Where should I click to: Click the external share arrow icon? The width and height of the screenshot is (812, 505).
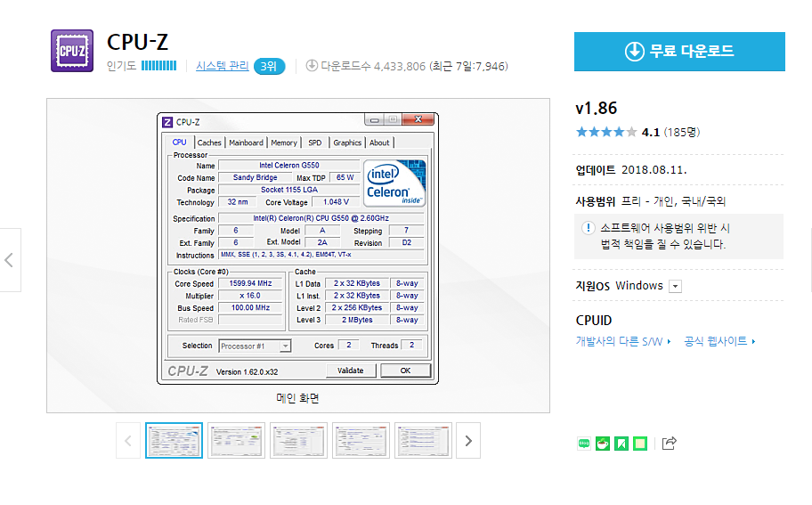[669, 444]
